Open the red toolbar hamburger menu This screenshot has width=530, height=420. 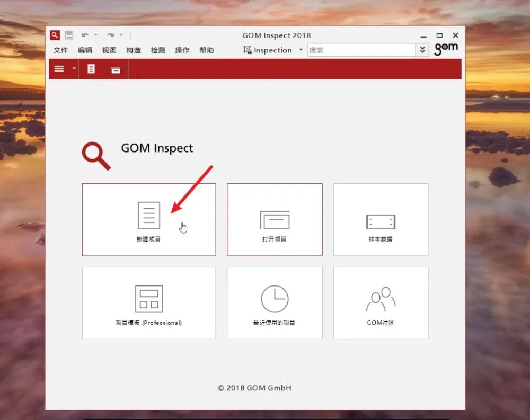click(59, 69)
